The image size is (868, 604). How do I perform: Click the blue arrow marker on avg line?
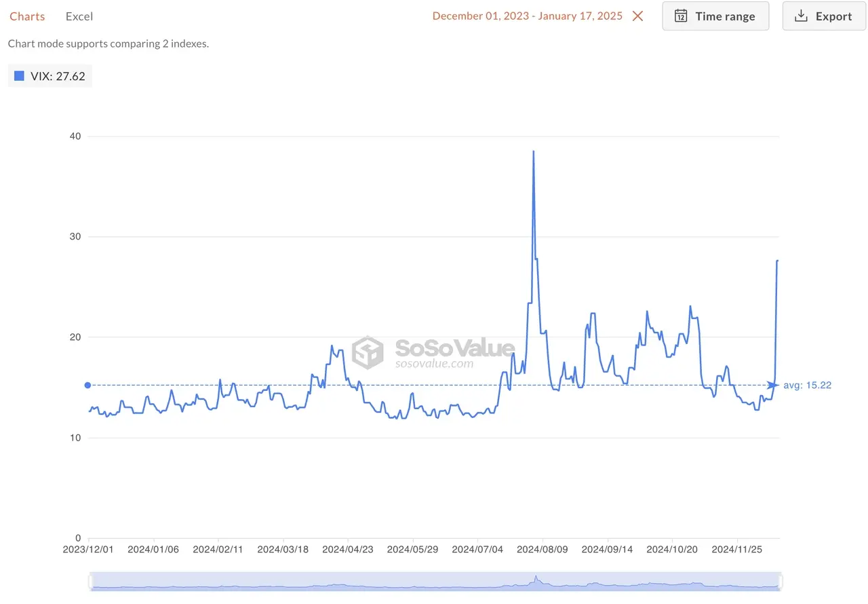[x=772, y=385]
